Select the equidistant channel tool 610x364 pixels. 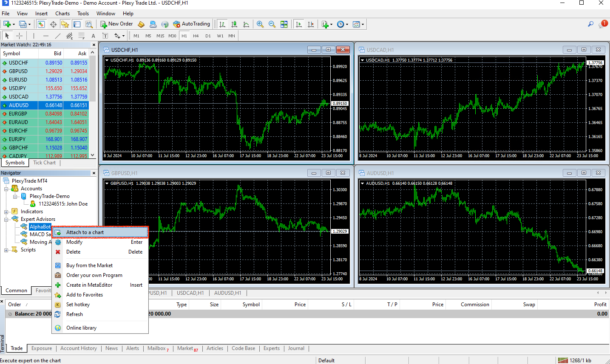point(69,36)
